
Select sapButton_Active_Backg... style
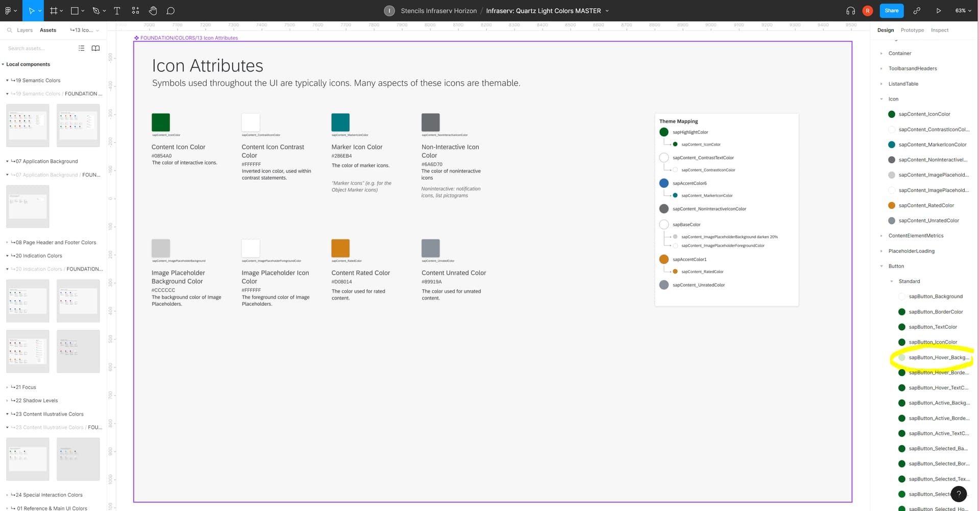[934, 403]
